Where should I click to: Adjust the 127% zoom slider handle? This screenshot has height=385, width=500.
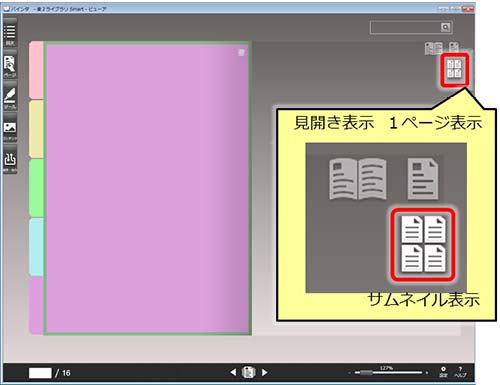(366, 372)
